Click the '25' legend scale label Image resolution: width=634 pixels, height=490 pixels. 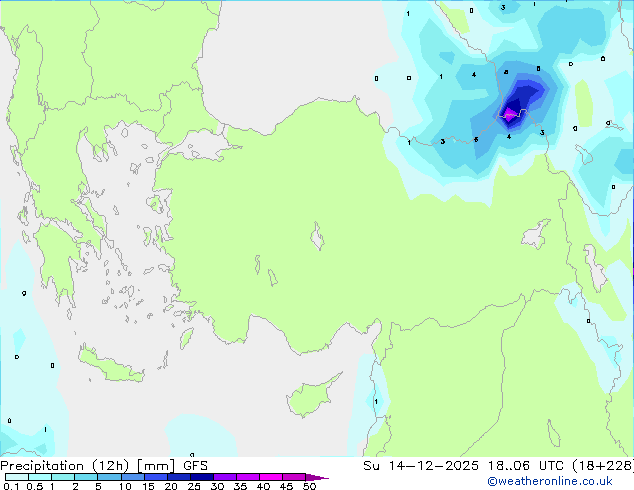coord(194,486)
